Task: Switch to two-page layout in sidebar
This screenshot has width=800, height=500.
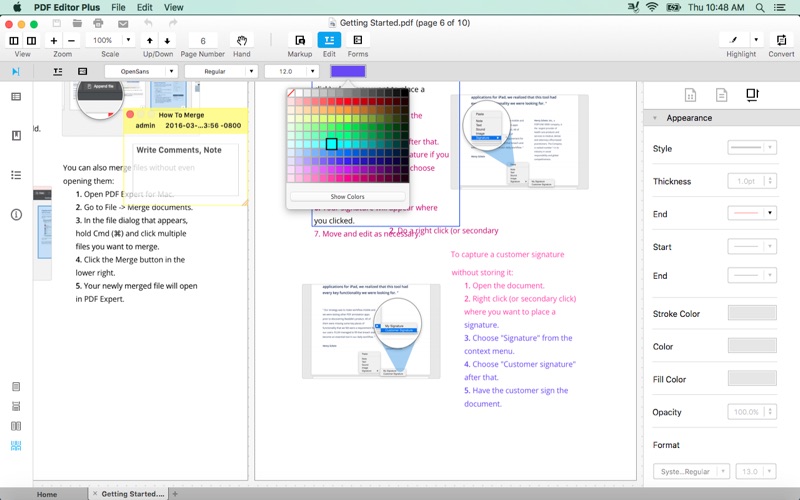Action: tap(16, 426)
